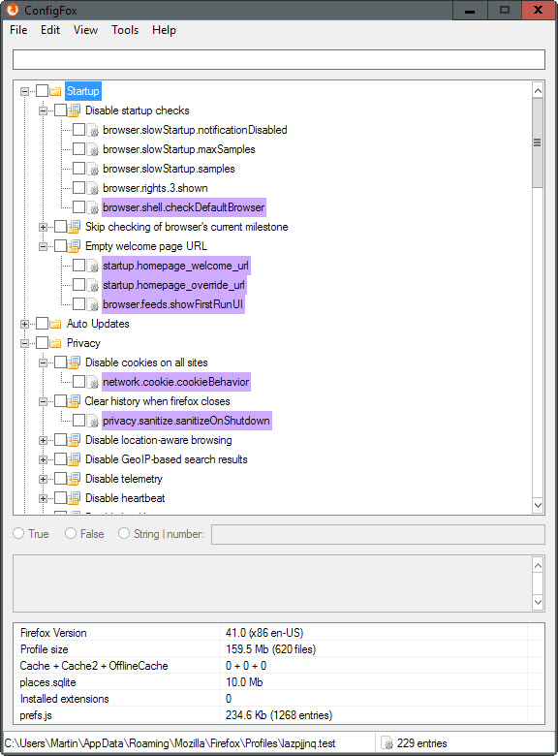This screenshot has width=558, height=756.
Task: Click the pref icon beside privacy.sanitize.sanitizeOnShutdown
Action: pyautogui.click(x=93, y=421)
